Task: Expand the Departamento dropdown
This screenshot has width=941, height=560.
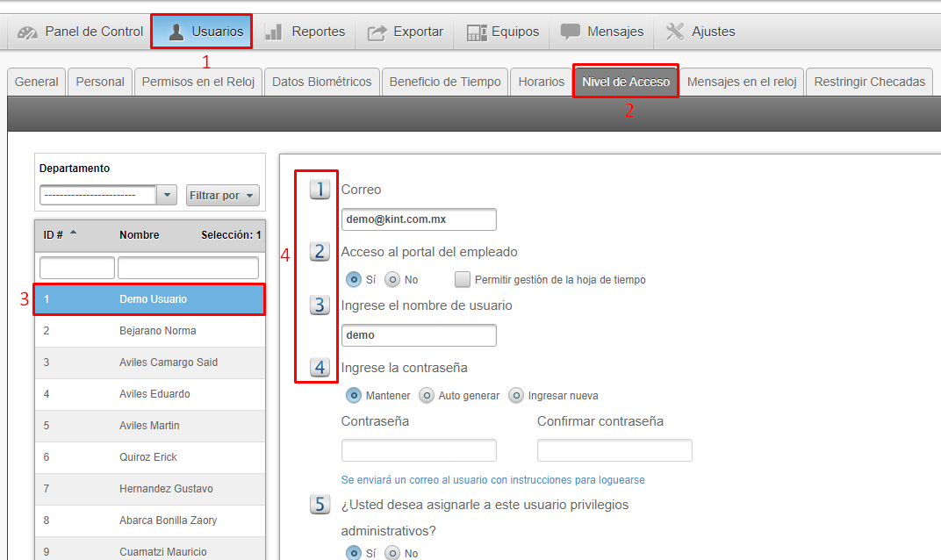Action: pyautogui.click(x=166, y=195)
